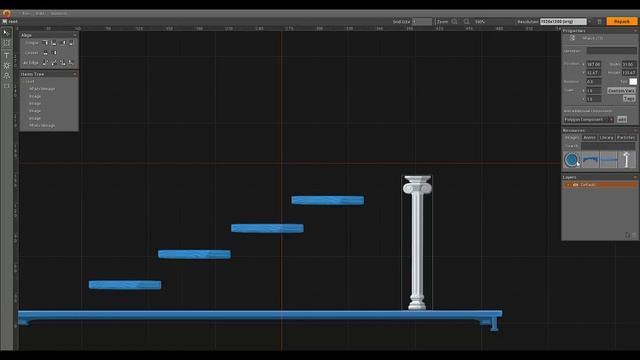Viewport: 640px width, 360px height.
Task: Select the light tool with sun icon
Action: tap(7, 65)
